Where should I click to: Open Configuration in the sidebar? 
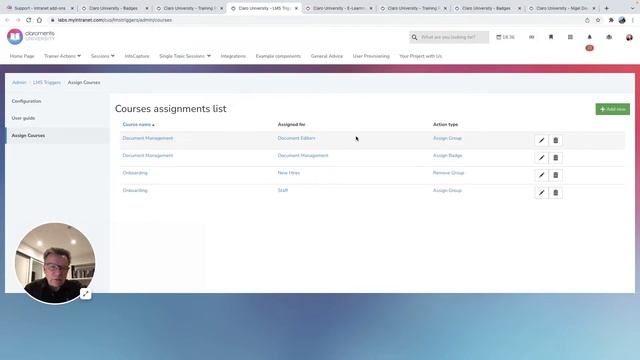point(27,101)
